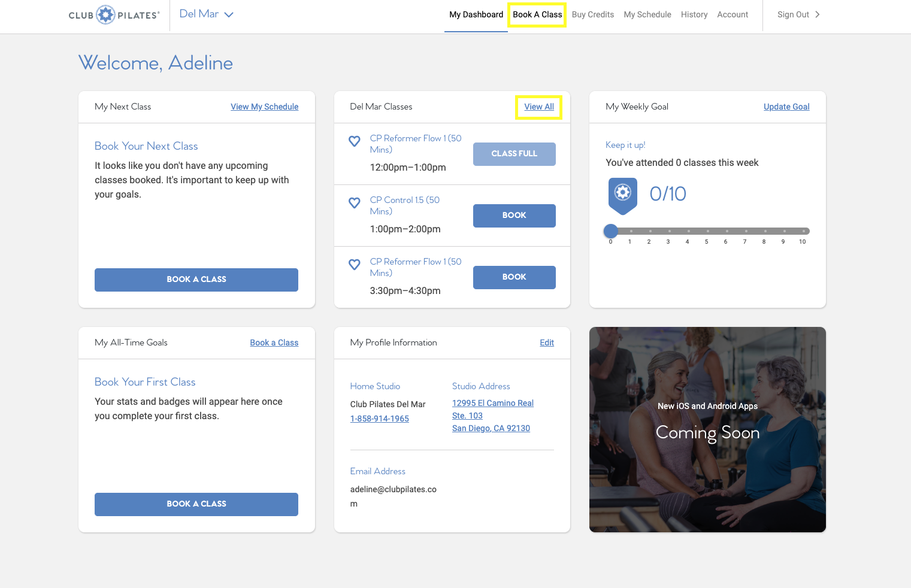Image resolution: width=911 pixels, height=588 pixels.
Task: Click the Club Pilates logo
Action: click(114, 15)
